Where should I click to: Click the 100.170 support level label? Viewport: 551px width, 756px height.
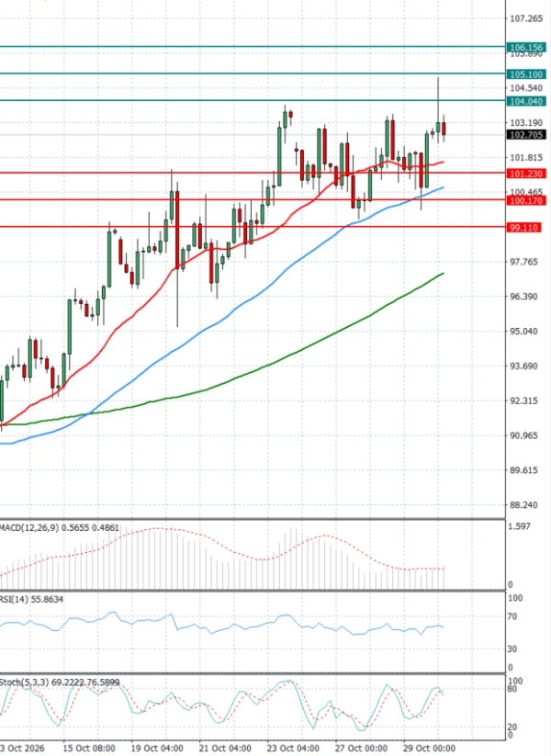(x=526, y=200)
